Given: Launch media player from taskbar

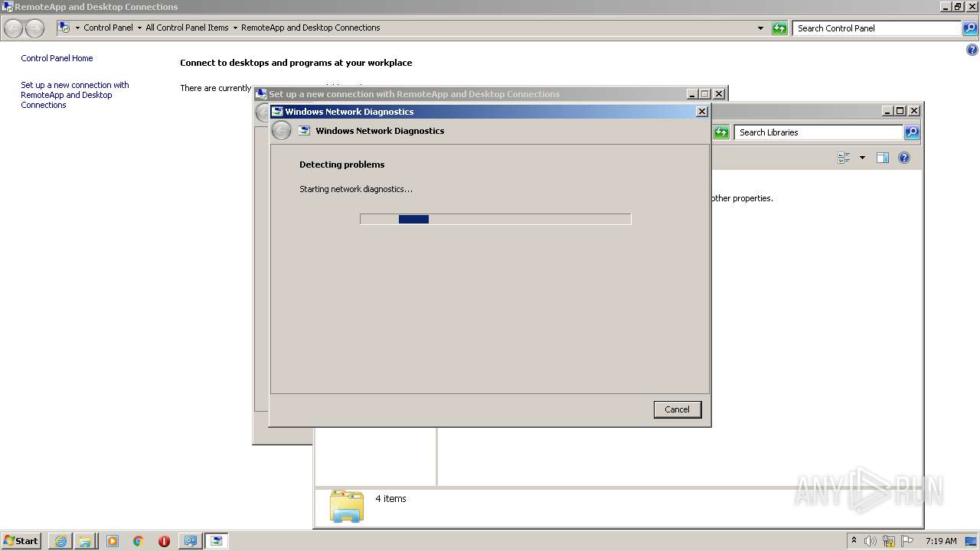Looking at the screenshot, I should (x=113, y=541).
